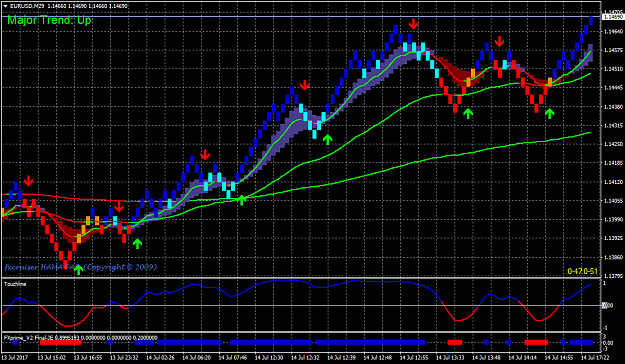
Task: Click the EURUSD,M29 chart title text
Action: click(x=28, y=6)
